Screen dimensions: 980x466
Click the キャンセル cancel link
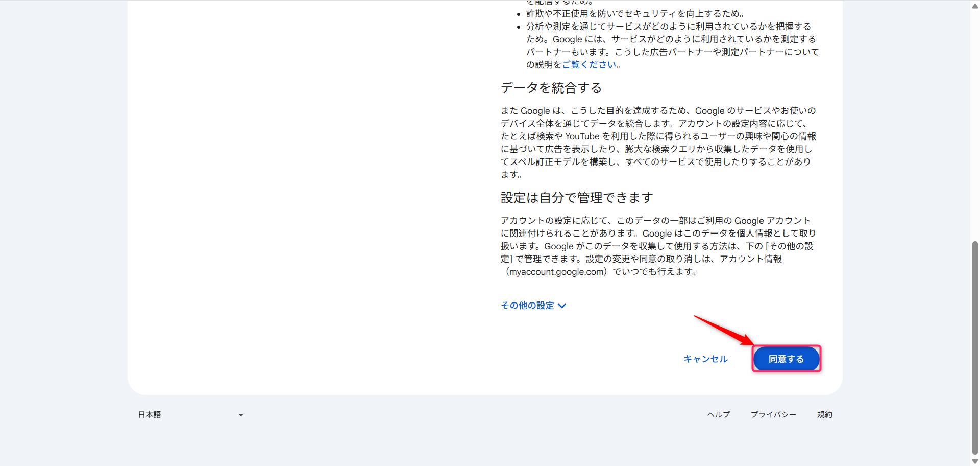click(x=705, y=359)
